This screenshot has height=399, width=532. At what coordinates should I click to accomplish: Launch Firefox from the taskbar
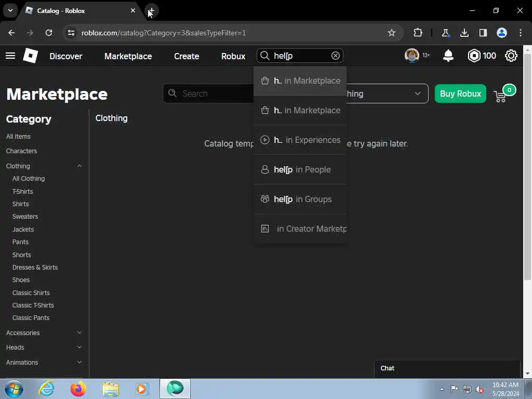coord(78,389)
